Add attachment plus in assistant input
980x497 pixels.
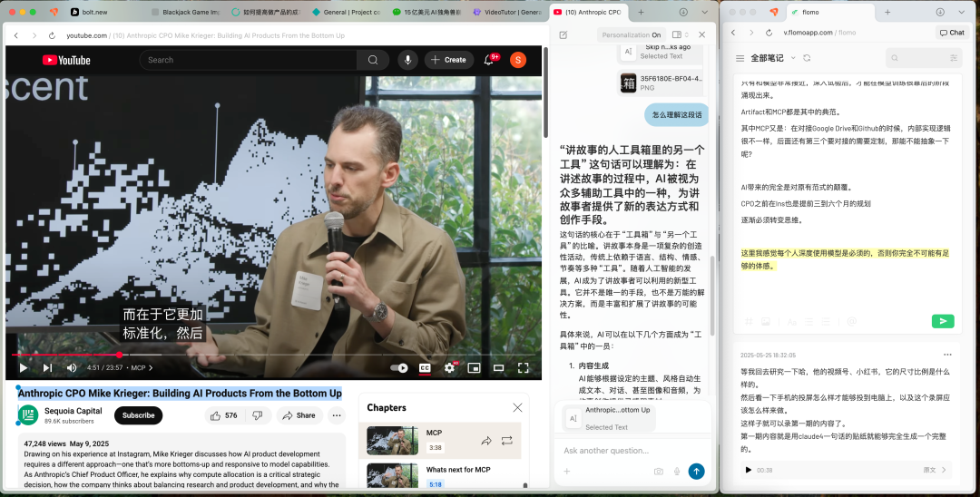point(567,472)
